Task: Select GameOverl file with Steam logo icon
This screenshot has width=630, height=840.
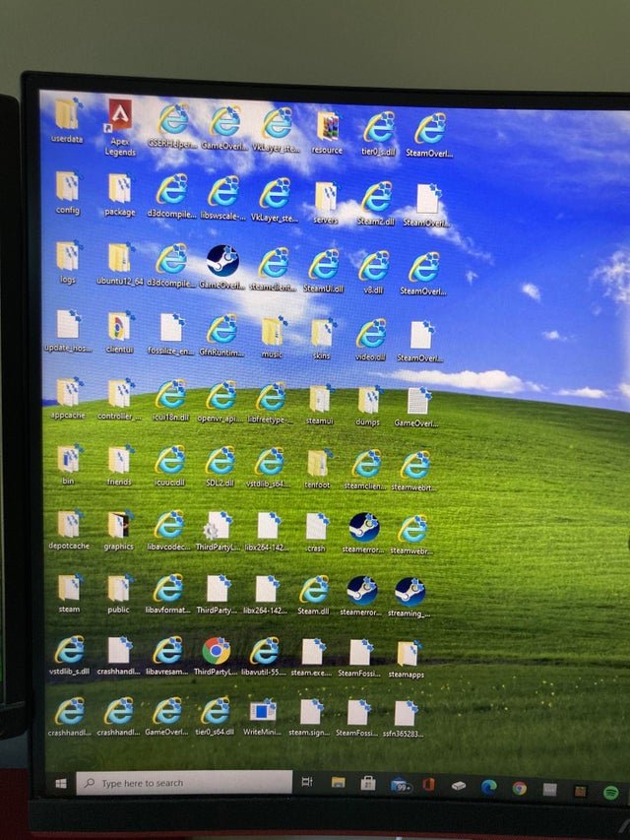Action: tap(222, 261)
